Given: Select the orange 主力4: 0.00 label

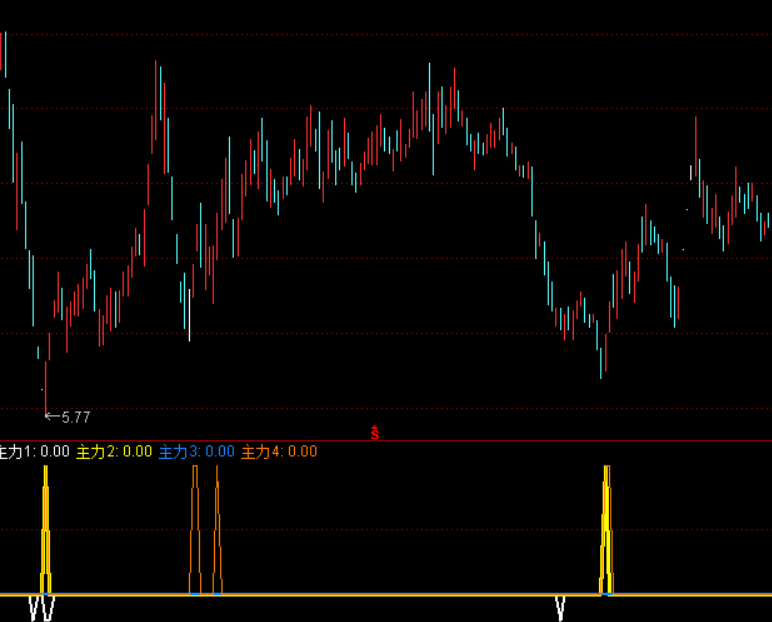Looking at the screenshot, I should tap(279, 452).
